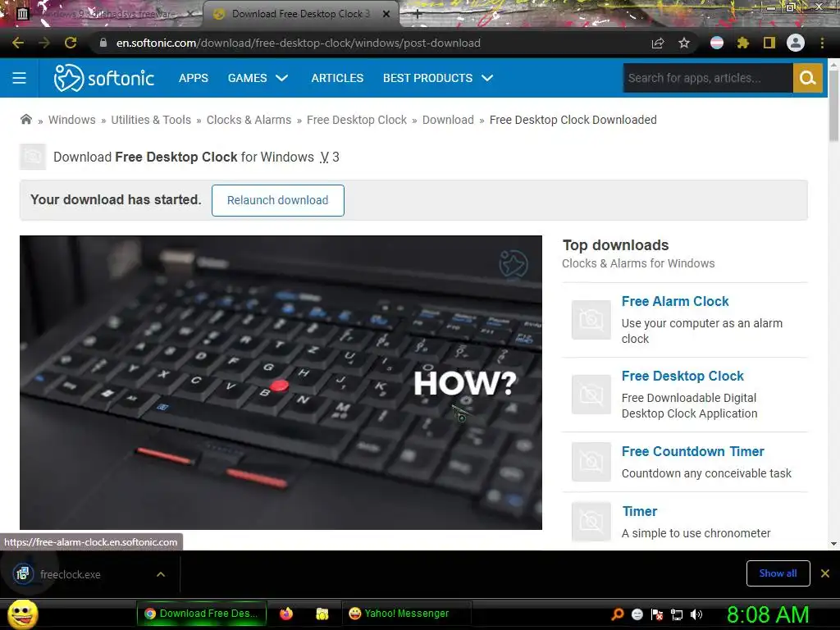Open the Windows breadcrumb link

[x=72, y=120]
